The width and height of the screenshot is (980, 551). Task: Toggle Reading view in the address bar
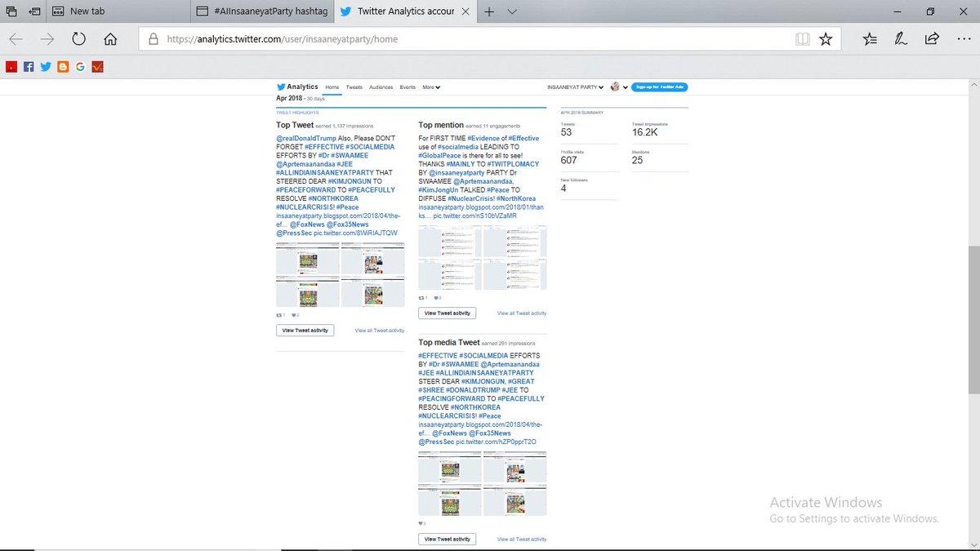click(x=803, y=38)
